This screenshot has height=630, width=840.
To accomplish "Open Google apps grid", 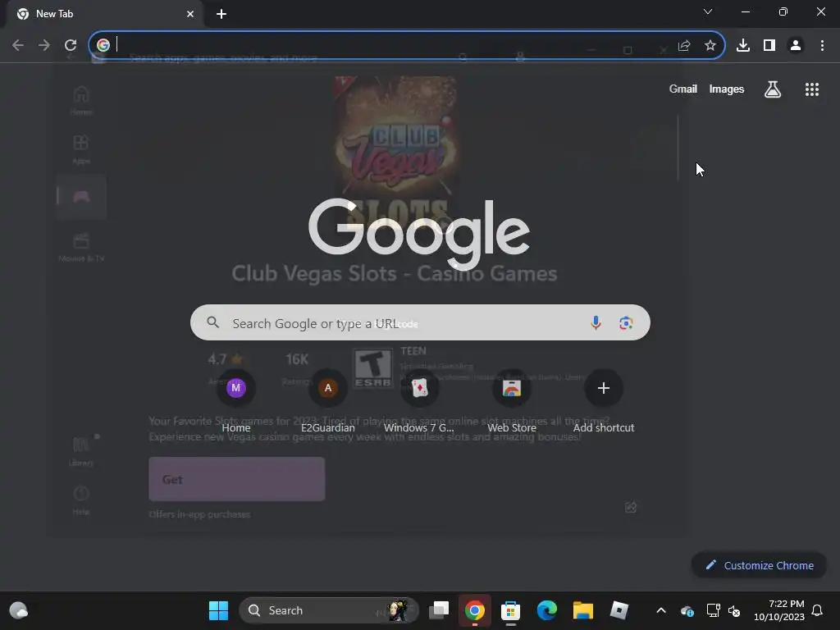I will click(x=812, y=89).
